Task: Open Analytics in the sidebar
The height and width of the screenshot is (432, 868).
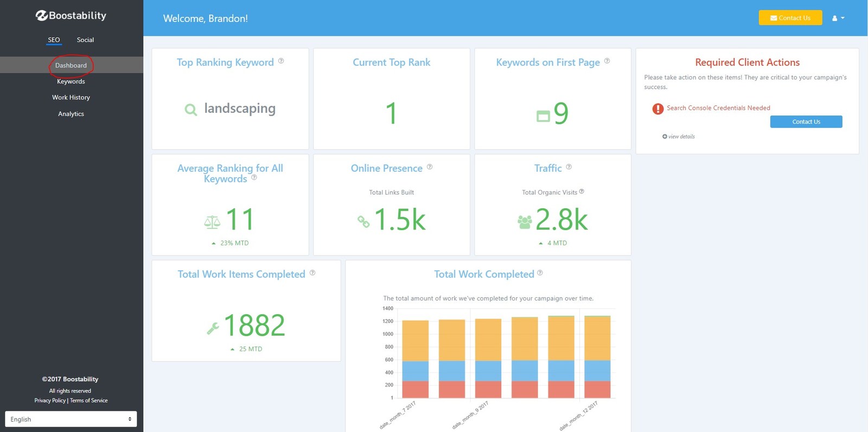Action: [71, 114]
